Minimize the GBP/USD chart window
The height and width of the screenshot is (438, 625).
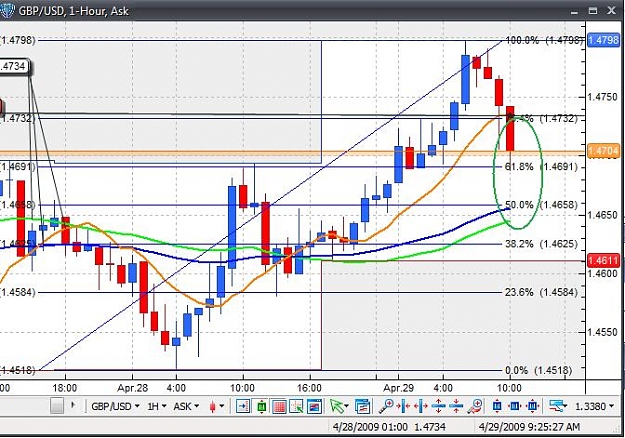[574, 11]
